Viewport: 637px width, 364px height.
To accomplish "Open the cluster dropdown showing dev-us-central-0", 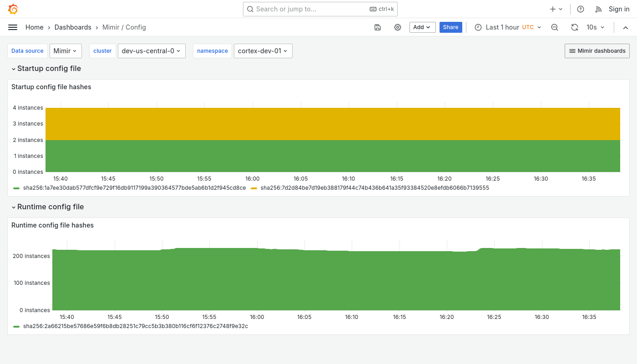I will coord(152,51).
